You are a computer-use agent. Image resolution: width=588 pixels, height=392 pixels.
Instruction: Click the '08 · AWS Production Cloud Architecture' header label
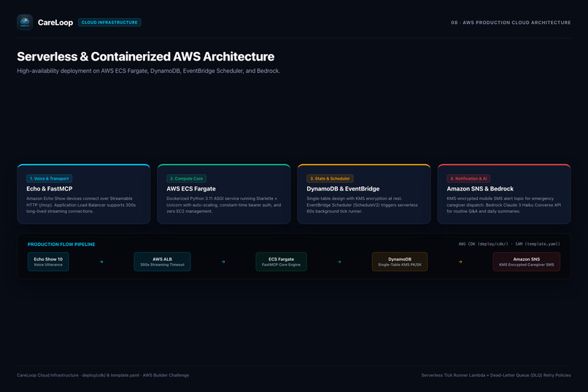[x=511, y=23]
